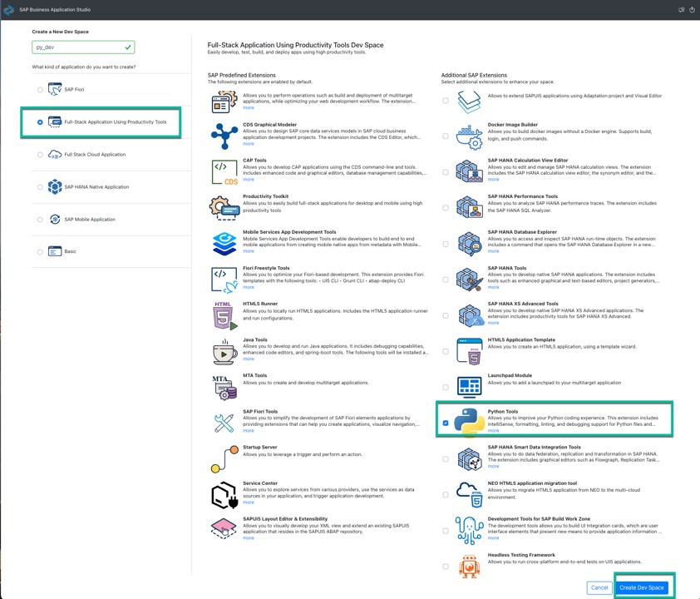The image size is (700, 599).
Task: Click the Java Tools coffee cup icon
Action: (x=223, y=353)
